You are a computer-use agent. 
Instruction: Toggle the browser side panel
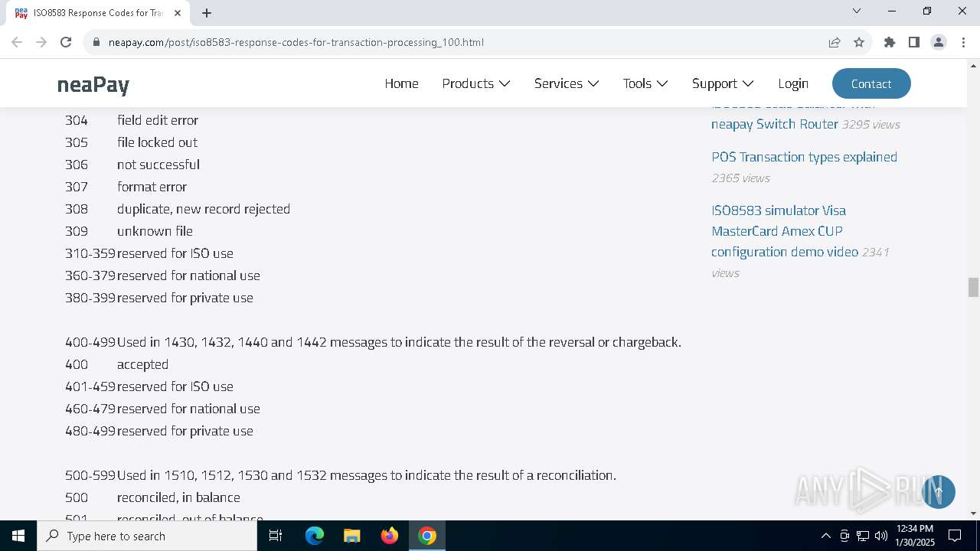(914, 42)
